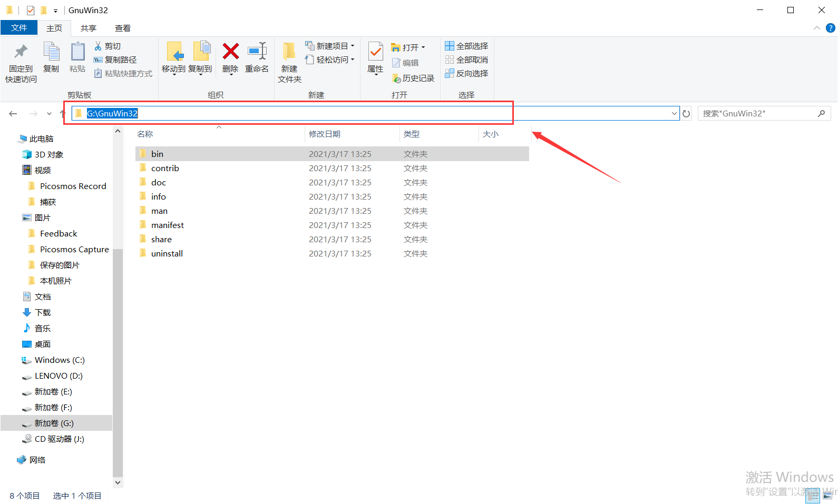Click the Pin to Quick Access icon
The height and width of the screenshot is (504, 838).
tap(21, 52)
